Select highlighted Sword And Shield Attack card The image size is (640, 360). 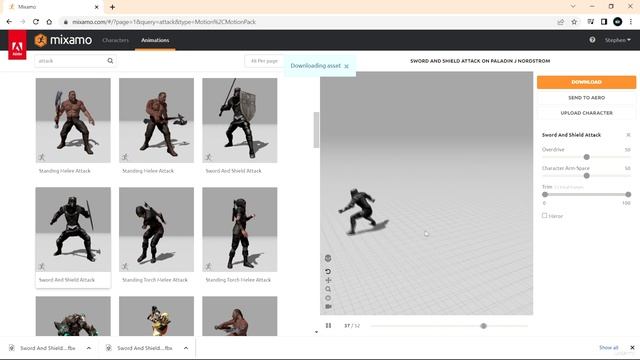click(x=73, y=237)
